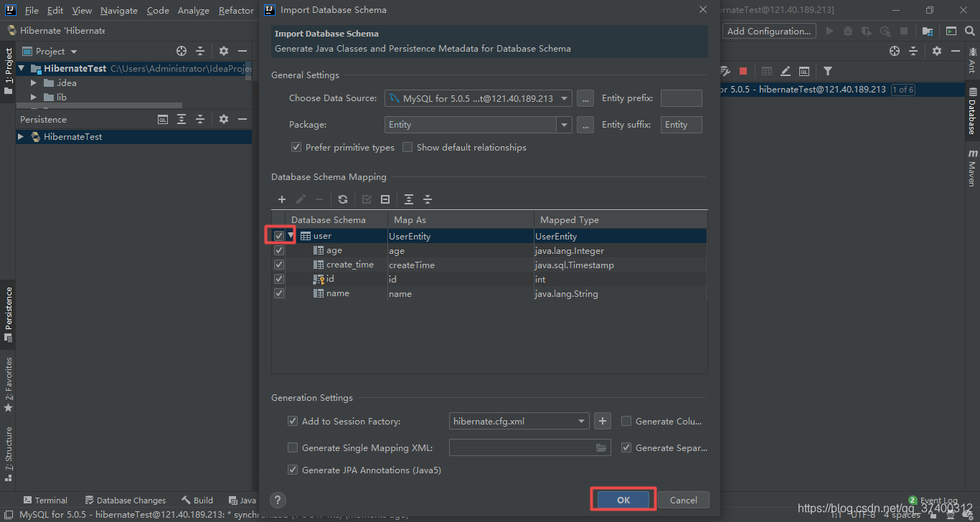Screen dimensions: 980x522
Task: Open the Navigate menu
Action: (119, 10)
